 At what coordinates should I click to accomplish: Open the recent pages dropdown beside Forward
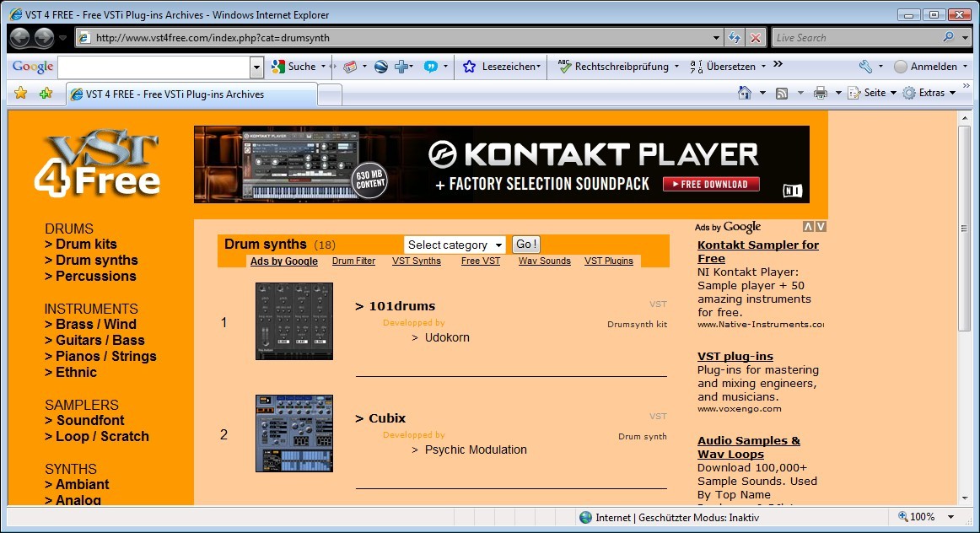tap(62, 37)
